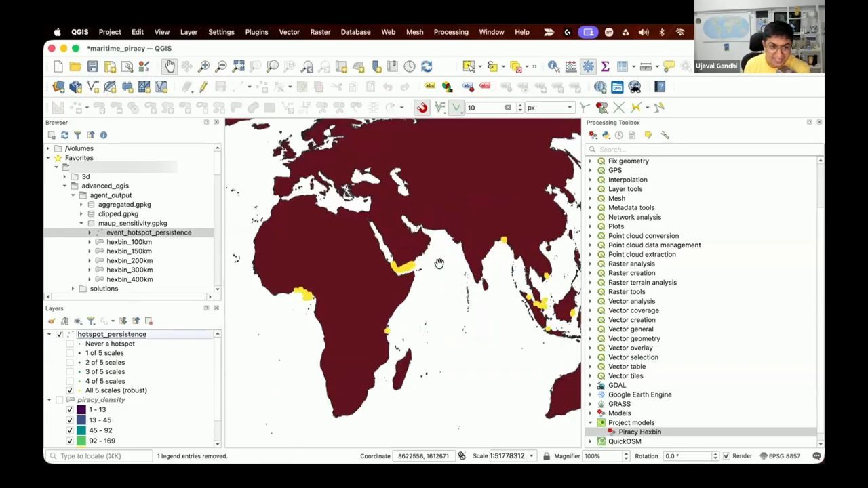
Task: Click the Save Project floppy icon
Action: tap(92, 66)
